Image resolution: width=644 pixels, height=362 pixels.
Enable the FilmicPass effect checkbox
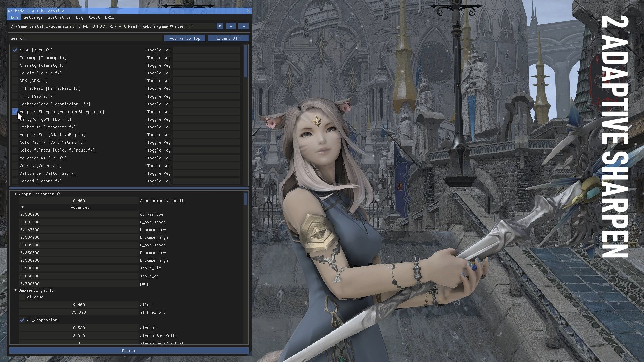(15, 88)
